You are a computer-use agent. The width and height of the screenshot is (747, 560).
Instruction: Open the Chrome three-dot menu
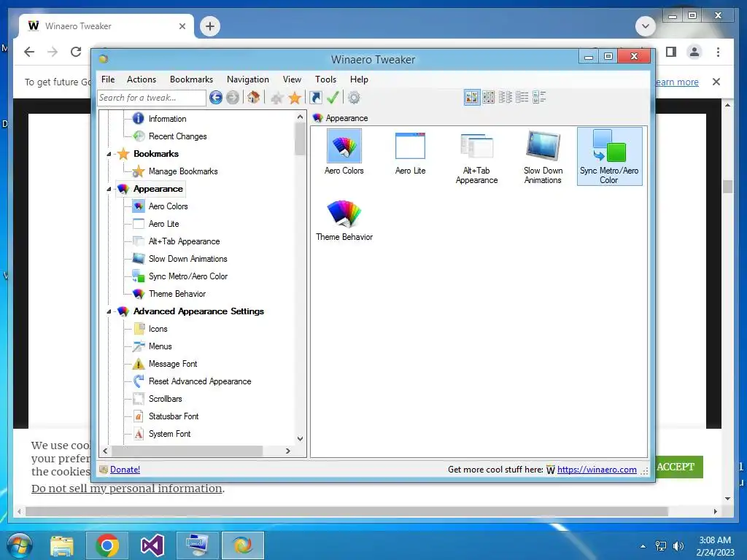718,52
